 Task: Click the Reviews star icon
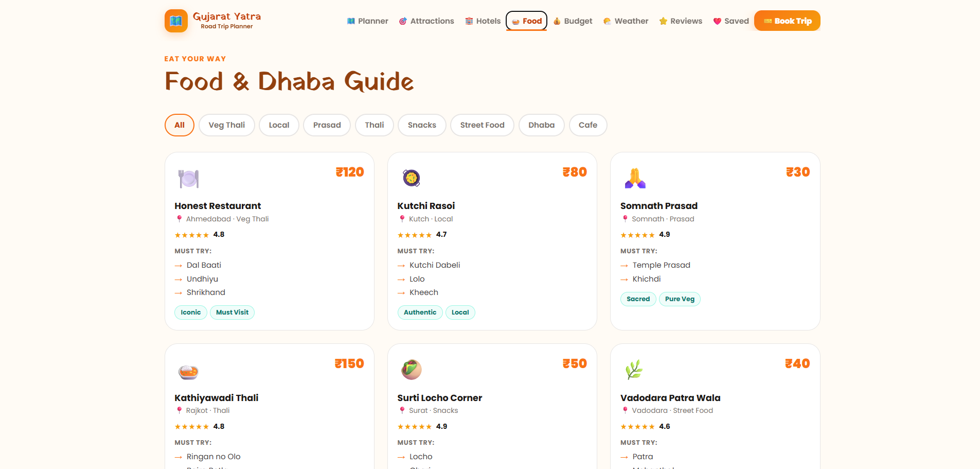(x=663, y=21)
